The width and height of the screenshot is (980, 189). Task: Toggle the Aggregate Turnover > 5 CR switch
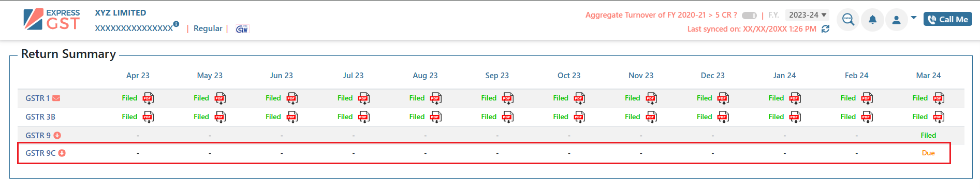tap(749, 16)
